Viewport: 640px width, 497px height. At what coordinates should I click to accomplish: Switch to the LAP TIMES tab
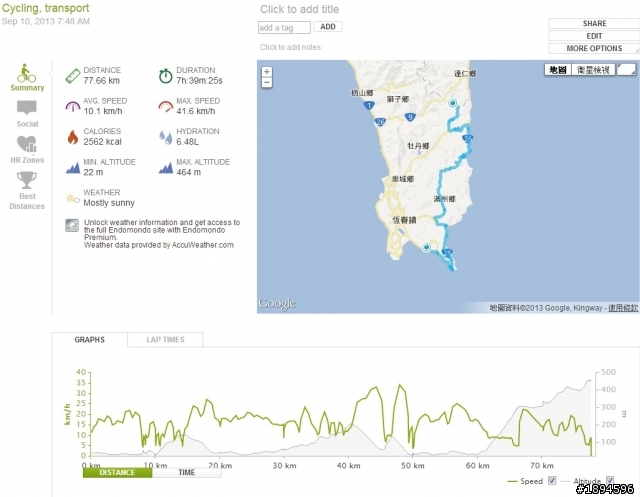point(165,339)
